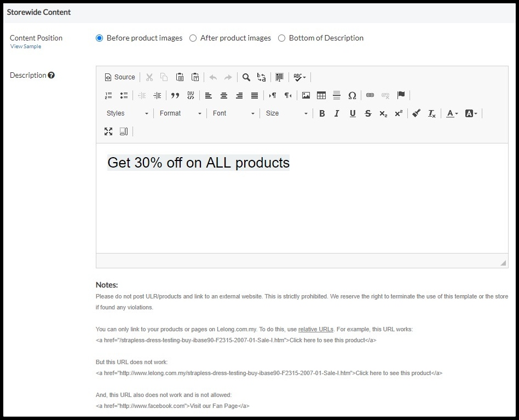Viewport: 519px width, 420px height.
Task: Toggle superscript formatting
Action: [x=399, y=113]
